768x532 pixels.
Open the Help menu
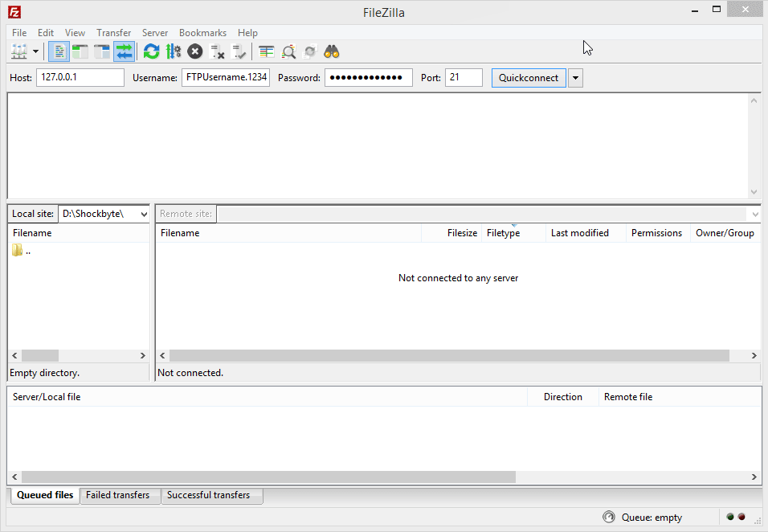[247, 32]
